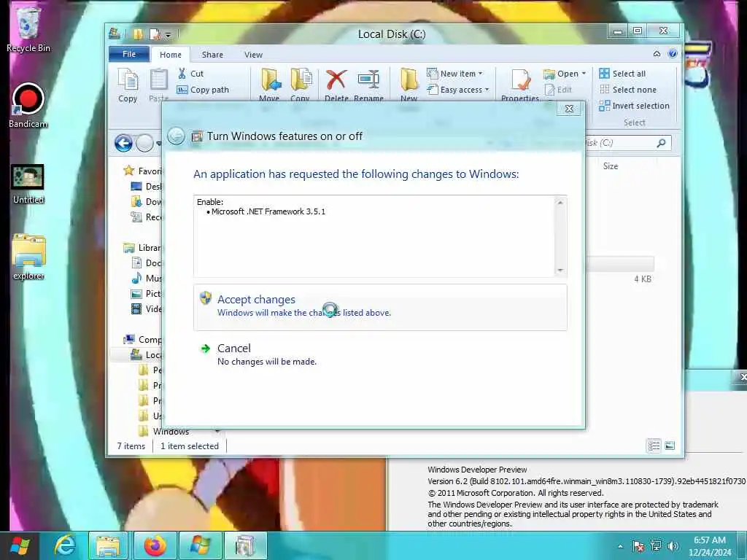Click the quick access new document icon

[x=155, y=34]
